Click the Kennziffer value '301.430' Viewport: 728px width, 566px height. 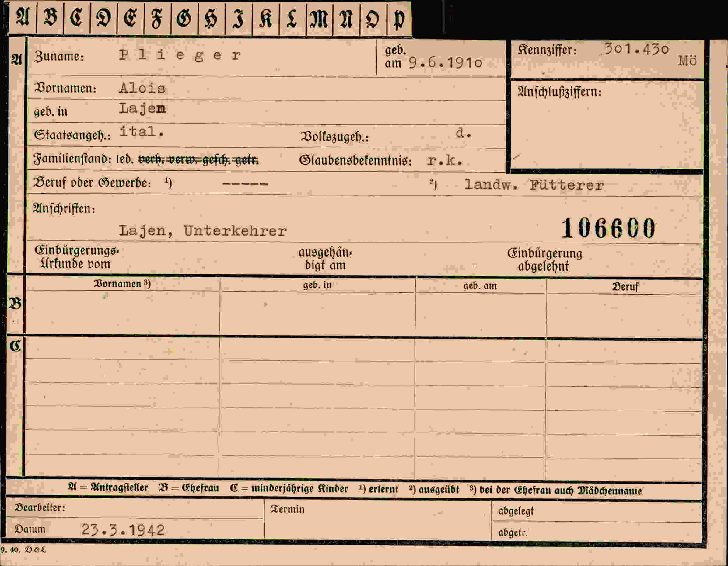(636, 49)
